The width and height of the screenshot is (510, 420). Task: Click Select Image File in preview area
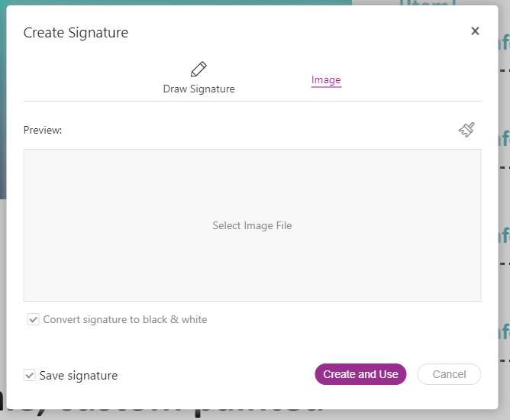(x=252, y=225)
